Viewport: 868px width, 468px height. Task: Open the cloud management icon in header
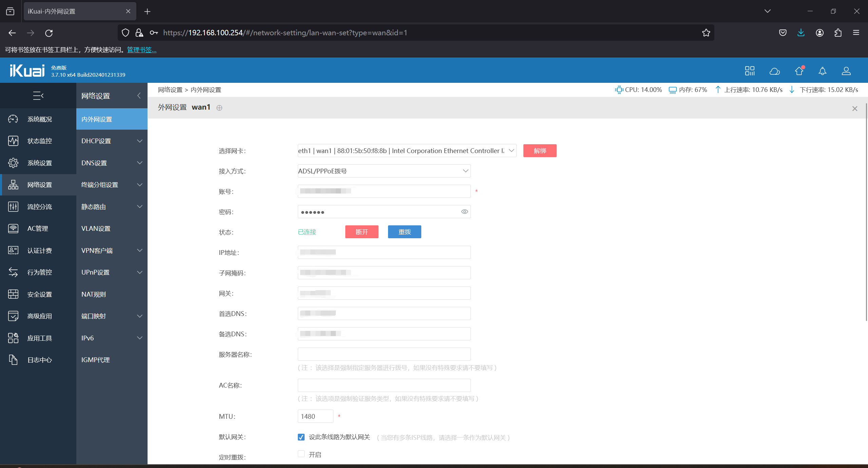tap(774, 71)
